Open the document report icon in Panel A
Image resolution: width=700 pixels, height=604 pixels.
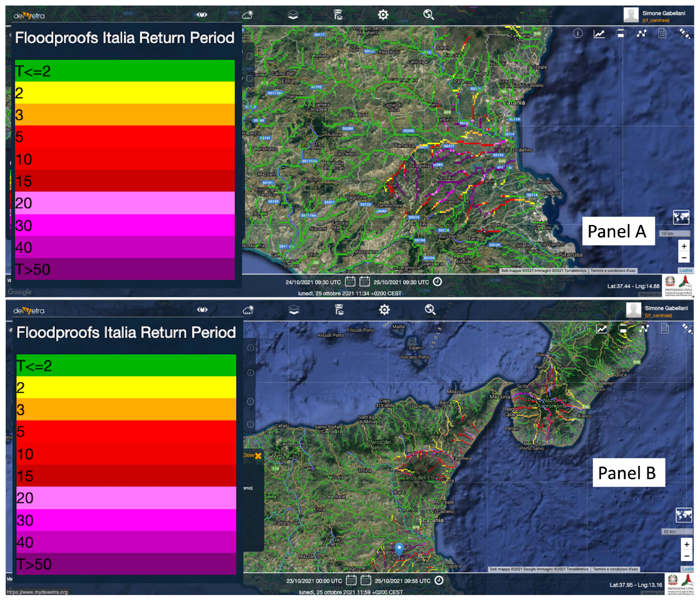662,33
